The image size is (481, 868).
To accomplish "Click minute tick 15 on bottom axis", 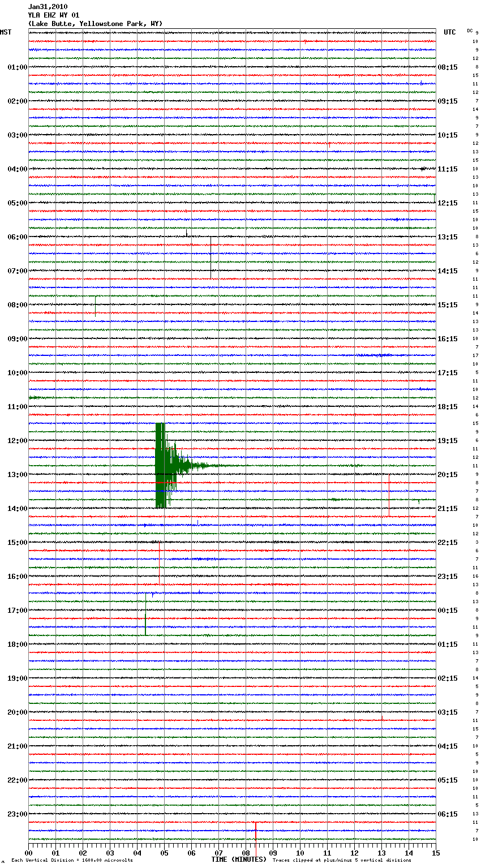I will click(x=436, y=853).
